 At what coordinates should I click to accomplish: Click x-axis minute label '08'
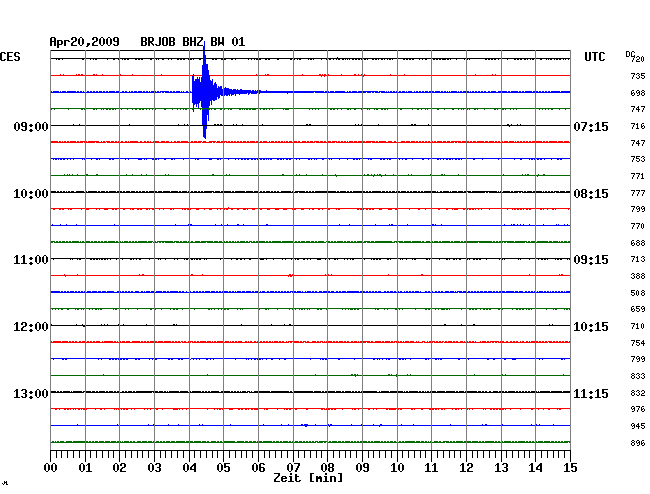pyautogui.click(x=327, y=467)
